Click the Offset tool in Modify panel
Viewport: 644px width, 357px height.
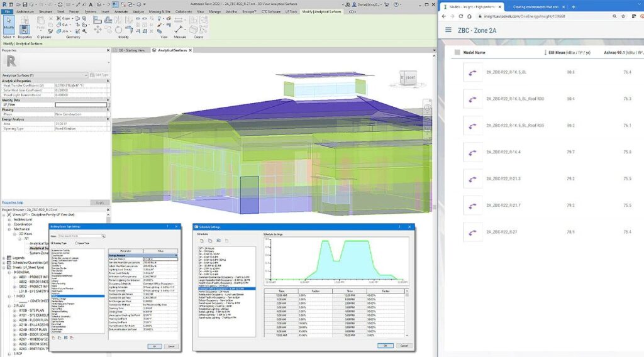108,19
